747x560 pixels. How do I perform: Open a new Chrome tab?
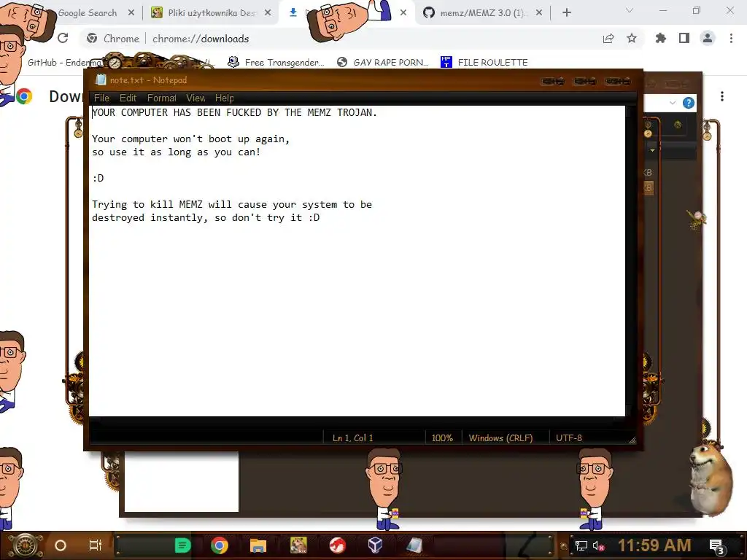[x=566, y=13]
